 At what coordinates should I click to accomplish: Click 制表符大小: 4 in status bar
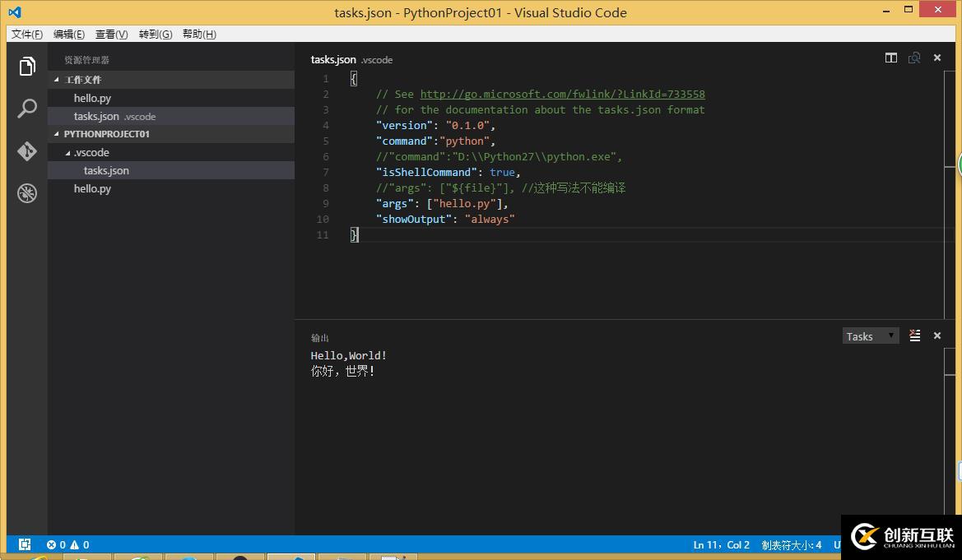click(x=791, y=544)
